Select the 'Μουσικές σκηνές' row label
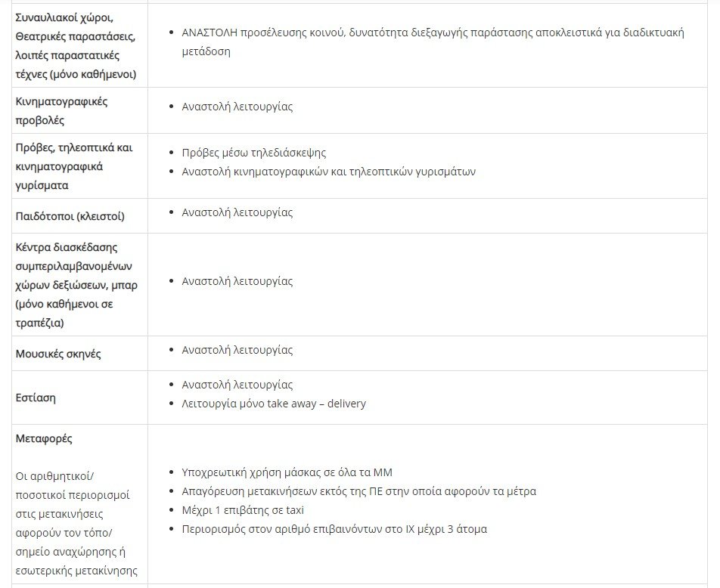Screen dimensions: 720x588 [58, 354]
